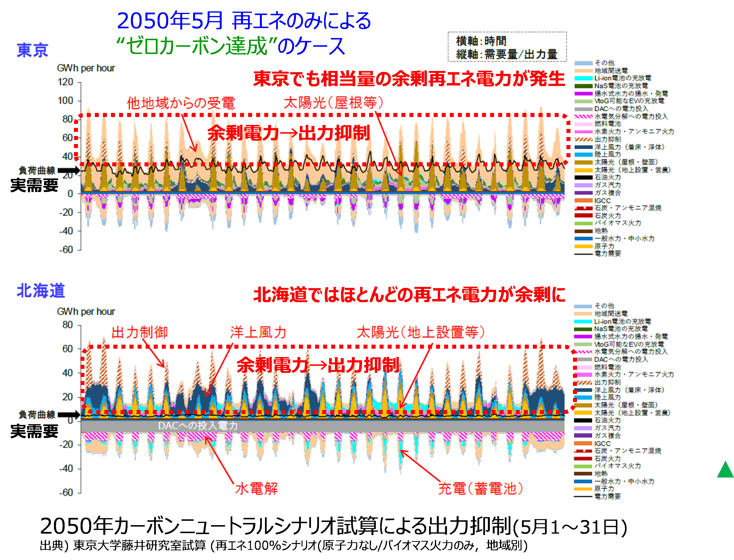Click the 太陽光(屋根等) annotation label

point(333,103)
